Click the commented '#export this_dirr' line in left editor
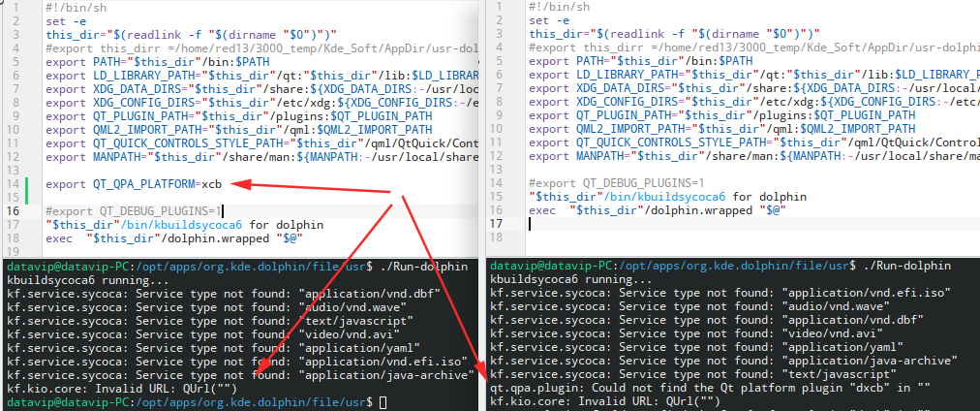This screenshot has height=411, width=980. [261, 48]
